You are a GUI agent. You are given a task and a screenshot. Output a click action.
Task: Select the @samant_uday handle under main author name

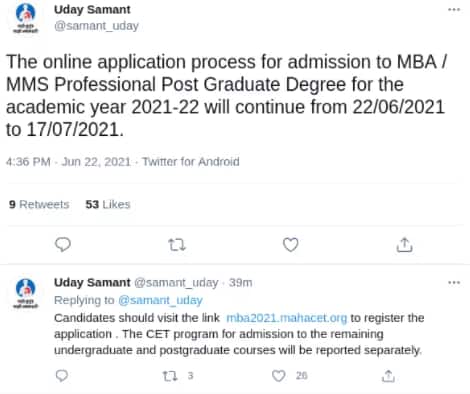pyautogui.click(x=96, y=26)
